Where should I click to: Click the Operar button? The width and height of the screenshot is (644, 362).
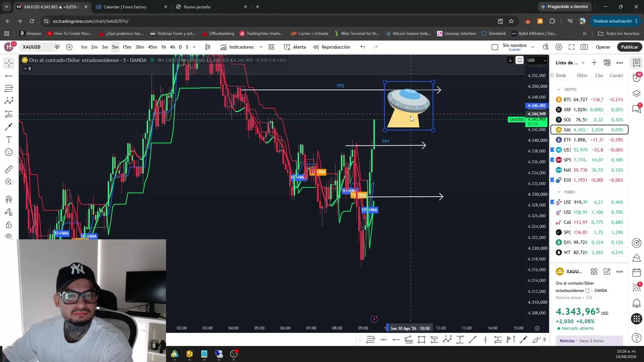[x=603, y=47]
